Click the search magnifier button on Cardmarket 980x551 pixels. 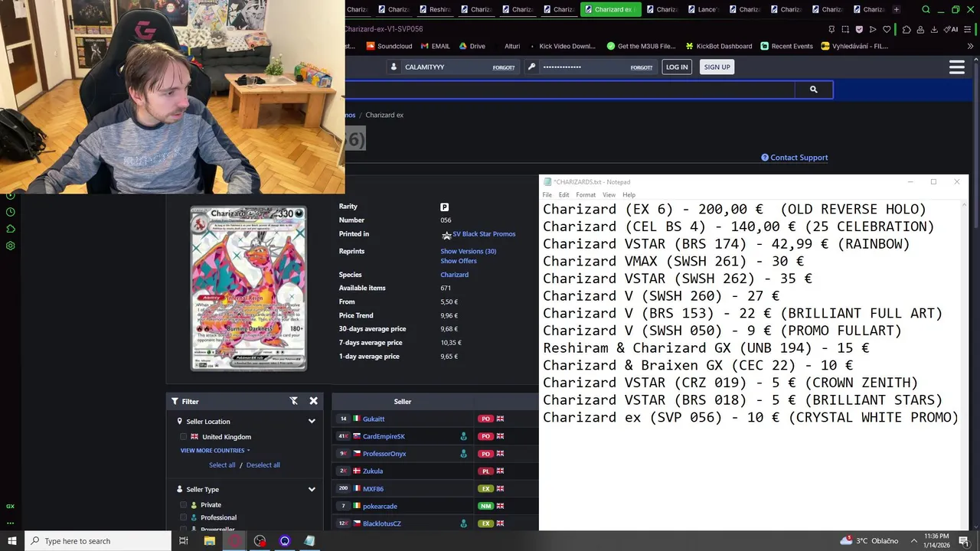[x=813, y=90]
